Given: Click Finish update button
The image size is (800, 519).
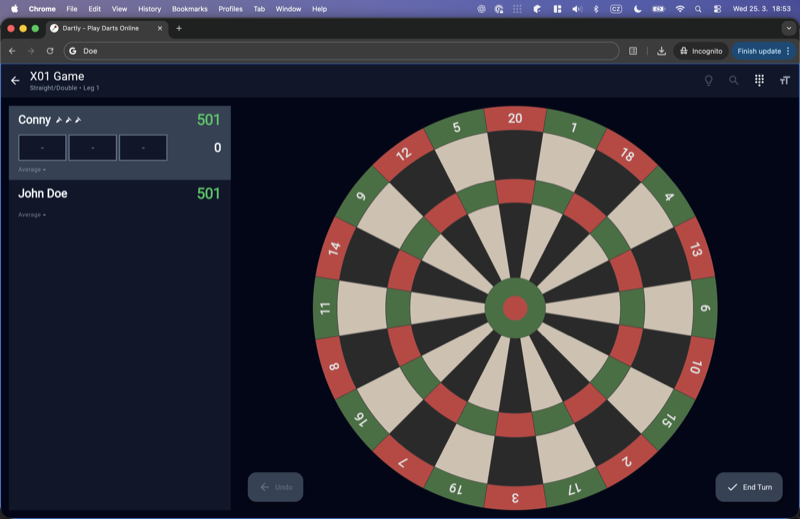Looking at the screenshot, I should [763, 51].
